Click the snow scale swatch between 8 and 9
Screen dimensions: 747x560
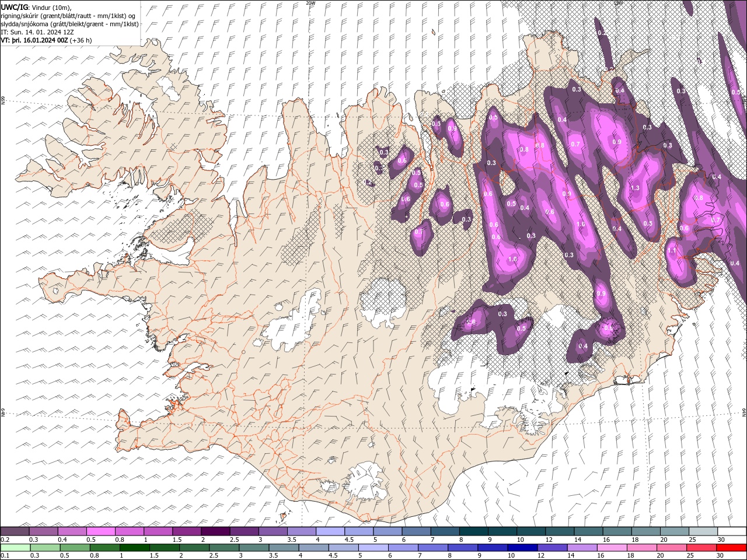tap(473, 531)
